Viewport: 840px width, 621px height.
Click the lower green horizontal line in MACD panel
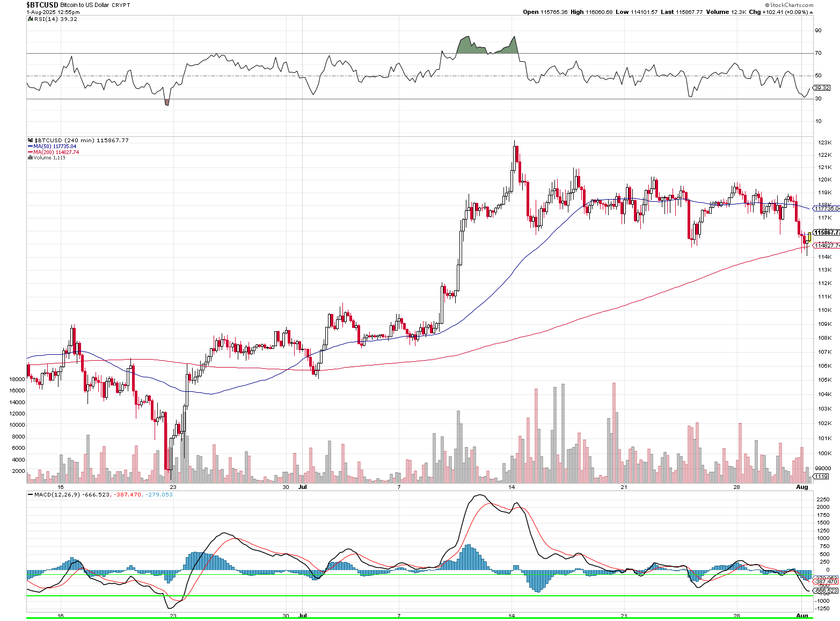(x=419, y=596)
